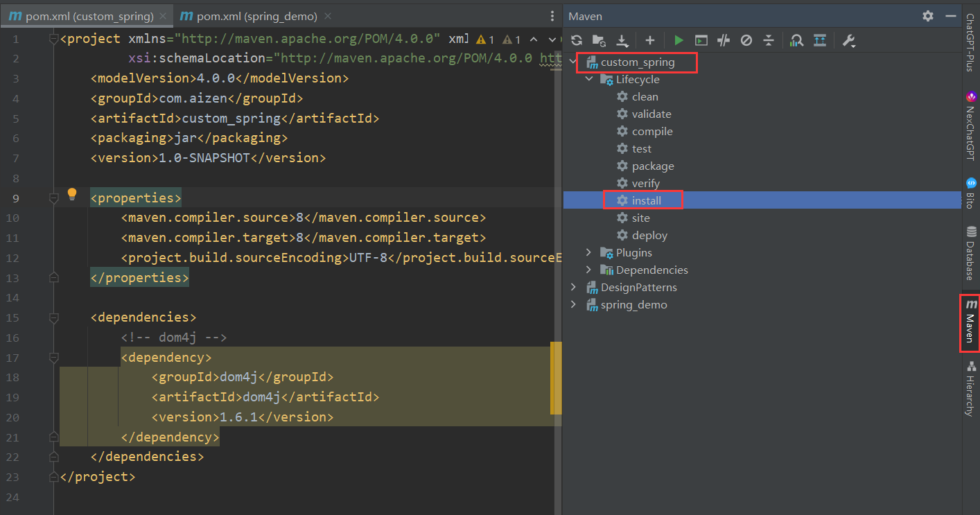The width and height of the screenshot is (980, 515).
Task: Open Maven panel gear options
Action: click(928, 15)
